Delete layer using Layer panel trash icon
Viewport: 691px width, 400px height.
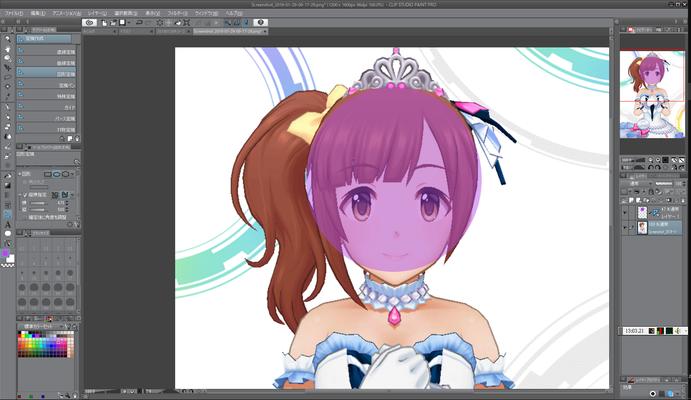point(683,200)
